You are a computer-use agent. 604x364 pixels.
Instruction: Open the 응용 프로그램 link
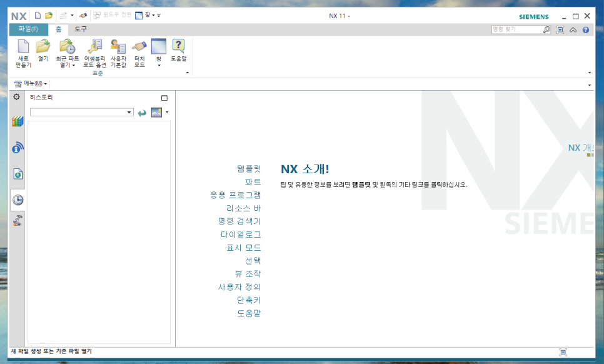235,195
